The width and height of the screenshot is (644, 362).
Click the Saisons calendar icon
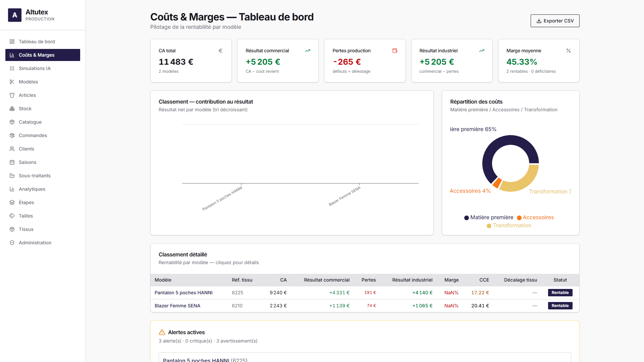(x=12, y=162)
